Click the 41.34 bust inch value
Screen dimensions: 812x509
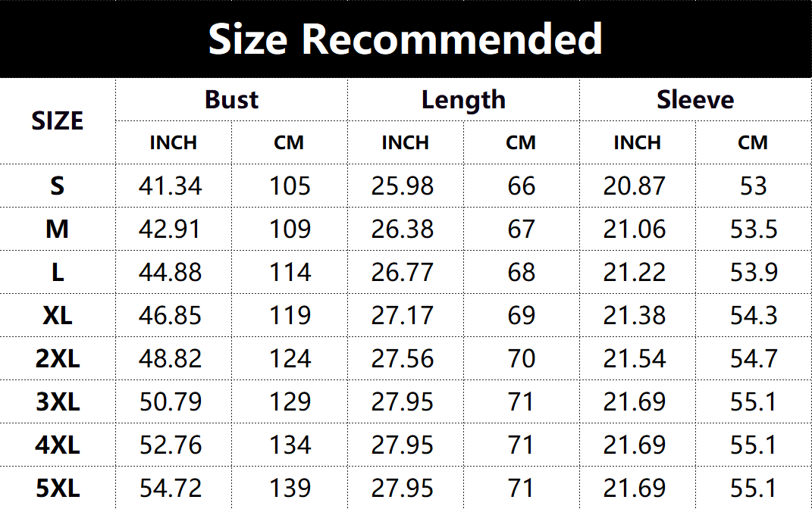tap(171, 186)
